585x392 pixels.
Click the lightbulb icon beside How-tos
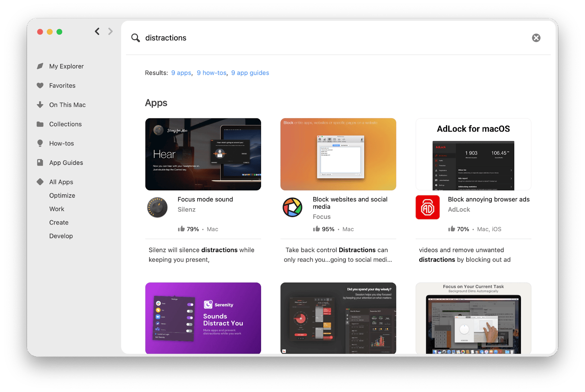[40, 143]
